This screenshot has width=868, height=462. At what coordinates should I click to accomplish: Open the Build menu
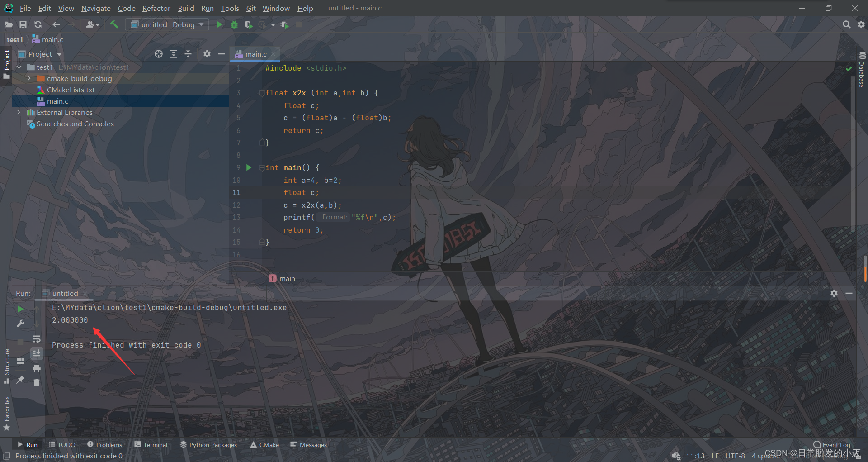tap(186, 8)
